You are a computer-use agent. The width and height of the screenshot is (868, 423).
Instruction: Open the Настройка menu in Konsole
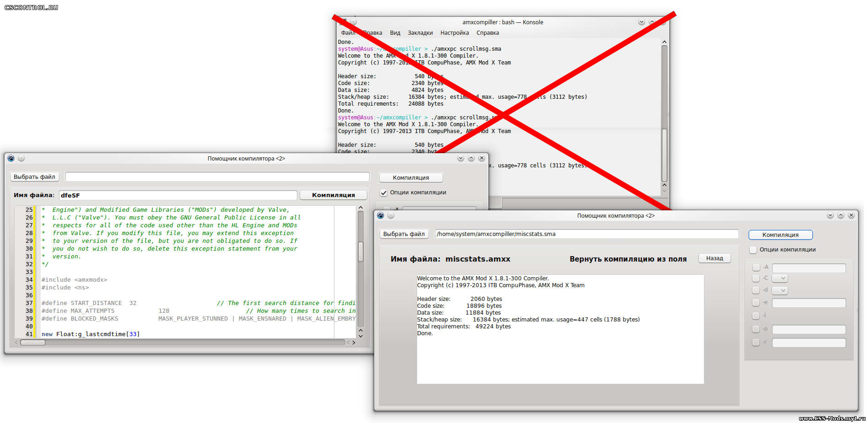click(455, 33)
